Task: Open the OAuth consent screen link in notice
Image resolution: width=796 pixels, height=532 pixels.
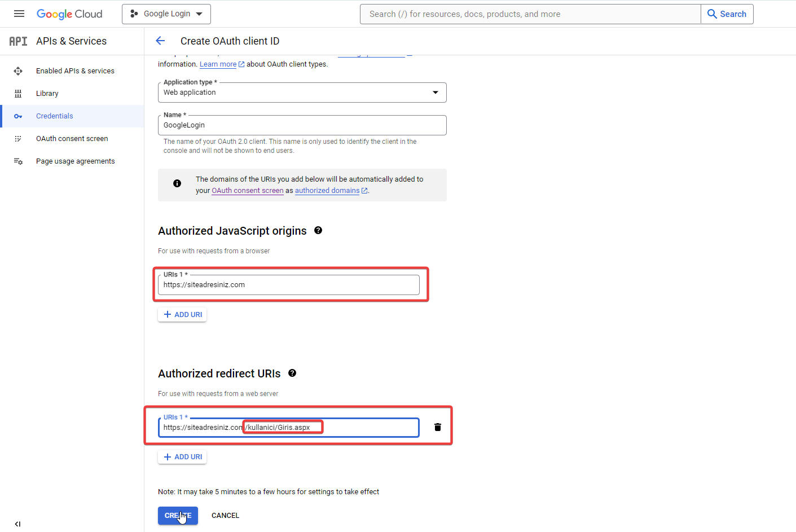Action: tap(248, 191)
